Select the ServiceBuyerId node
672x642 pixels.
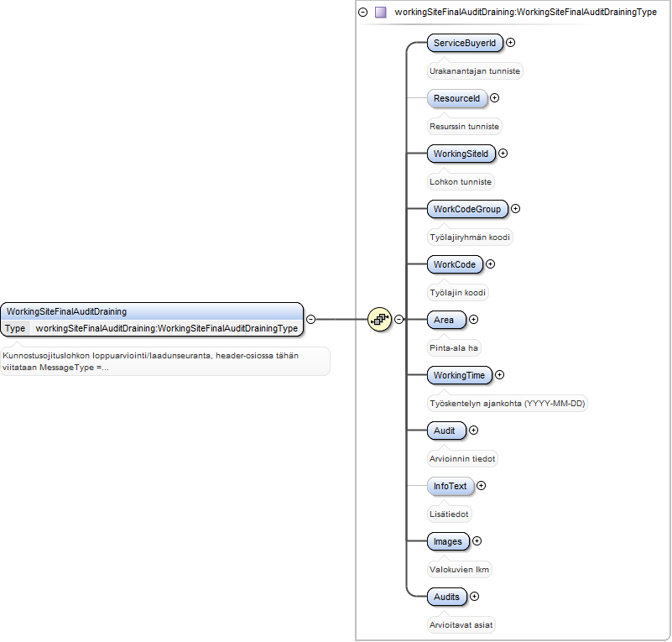pos(465,43)
